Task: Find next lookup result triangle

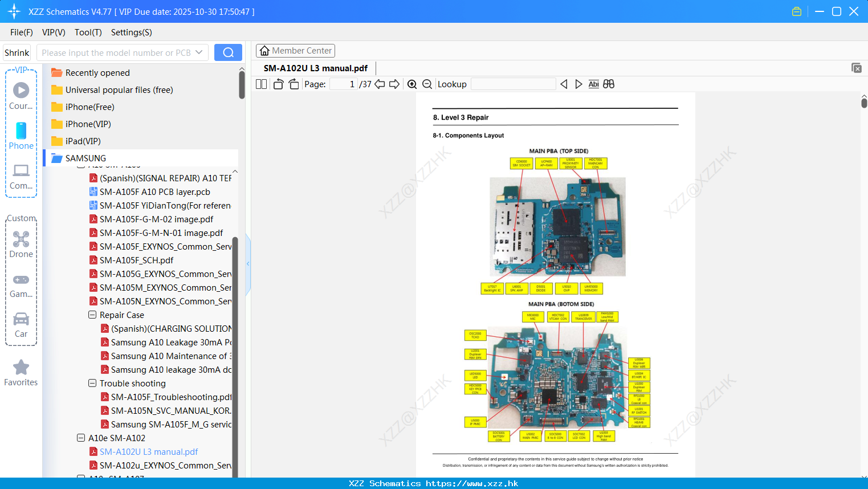Action: [578, 84]
